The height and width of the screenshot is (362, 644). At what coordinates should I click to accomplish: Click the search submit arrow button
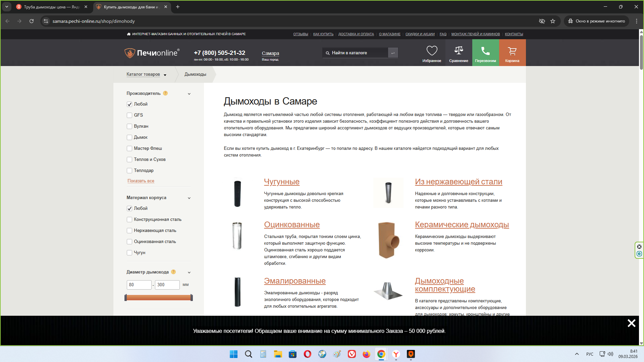pos(393,53)
